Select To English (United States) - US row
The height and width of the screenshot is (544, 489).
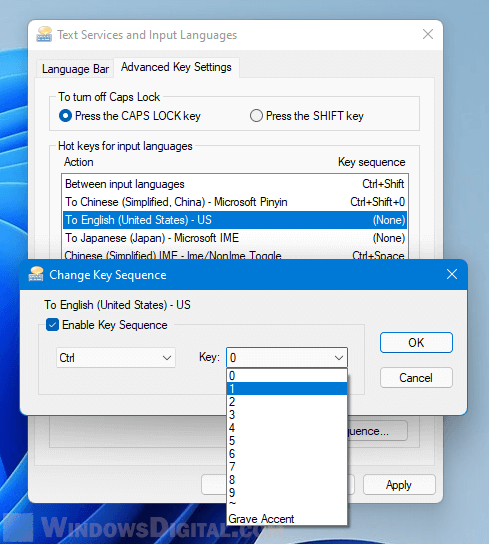pos(235,220)
